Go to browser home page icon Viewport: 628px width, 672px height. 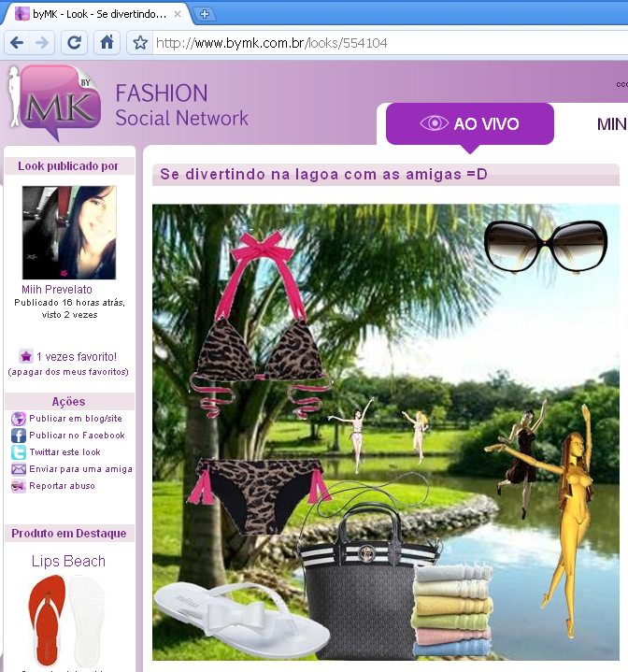tap(107, 43)
